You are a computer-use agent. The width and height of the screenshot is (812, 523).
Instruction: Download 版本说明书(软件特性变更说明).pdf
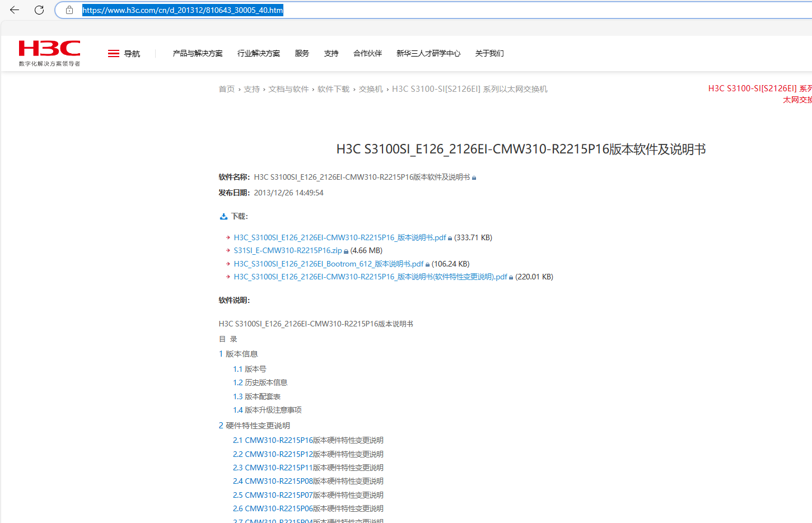click(370, 277)
